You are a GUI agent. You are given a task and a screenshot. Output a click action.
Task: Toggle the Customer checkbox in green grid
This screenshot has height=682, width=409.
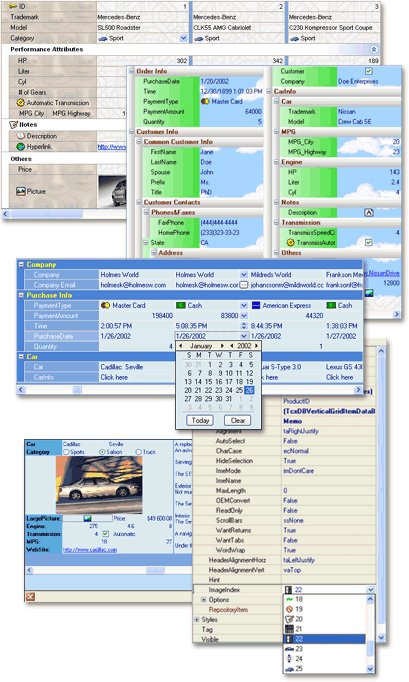(x=369, y=71)
